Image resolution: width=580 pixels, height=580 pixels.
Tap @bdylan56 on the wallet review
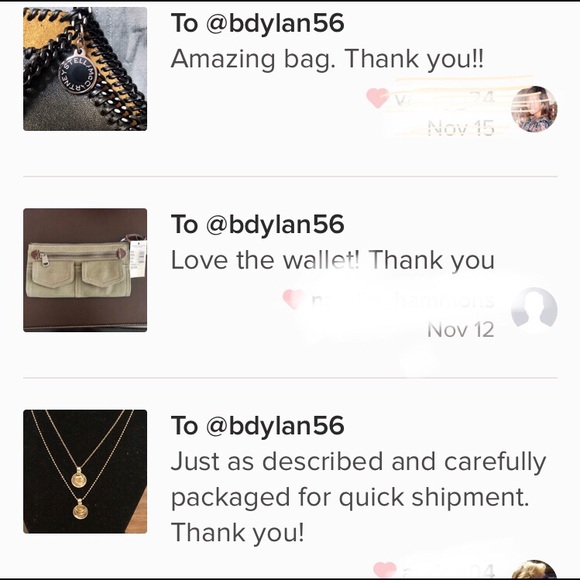(x=275, y=225)
